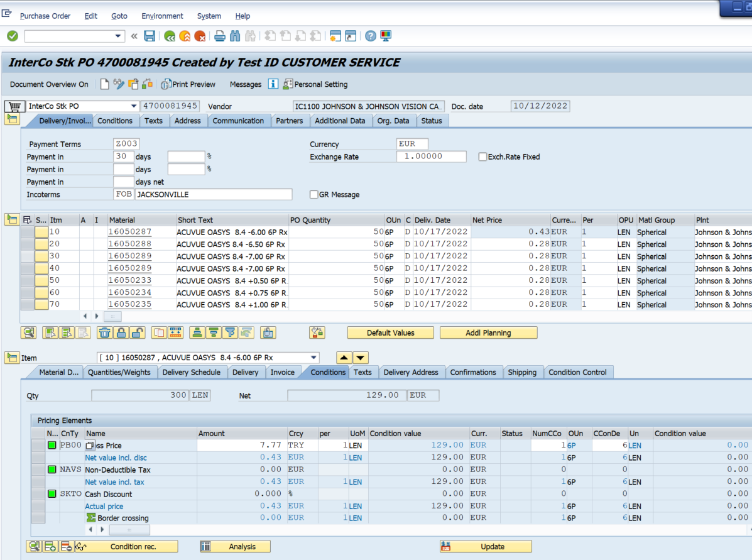This screenshot has width=752, height=560.
Task: Check the GR Message option
Action: (313, 194)
